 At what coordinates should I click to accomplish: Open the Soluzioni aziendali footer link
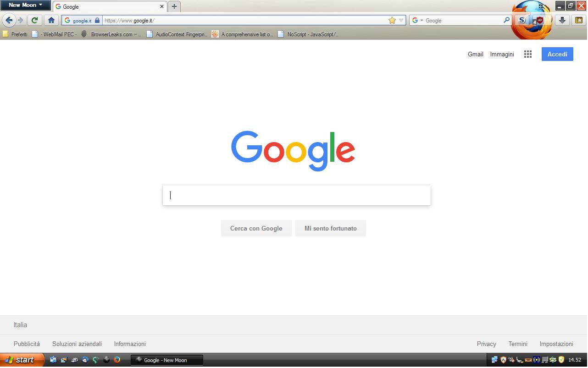pos(77,344)
